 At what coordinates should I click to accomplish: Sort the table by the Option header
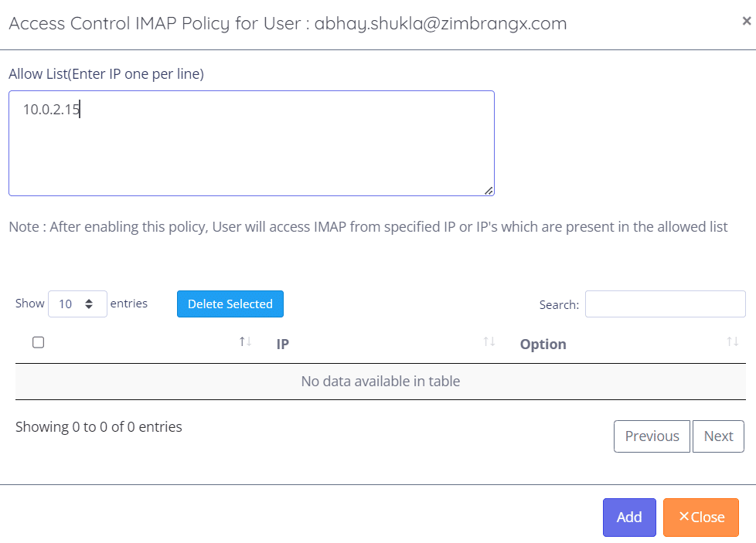point(543,344)
